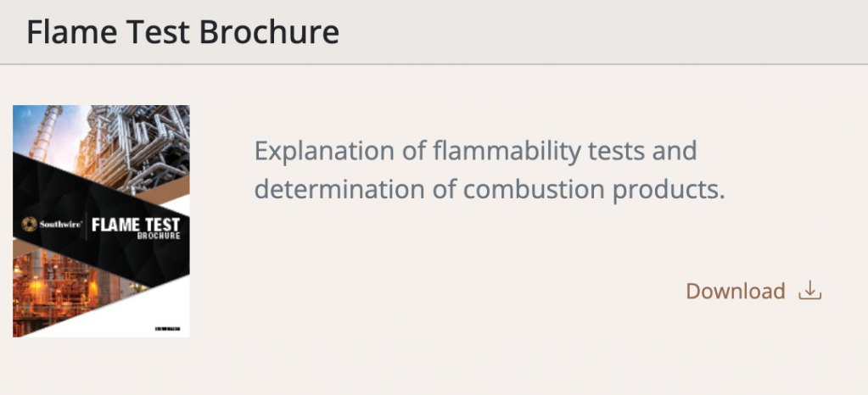The height and width of the screenshot is (395, 868).
Task: Click the Flame Test Brochure heading
Action: click(182, 32)
